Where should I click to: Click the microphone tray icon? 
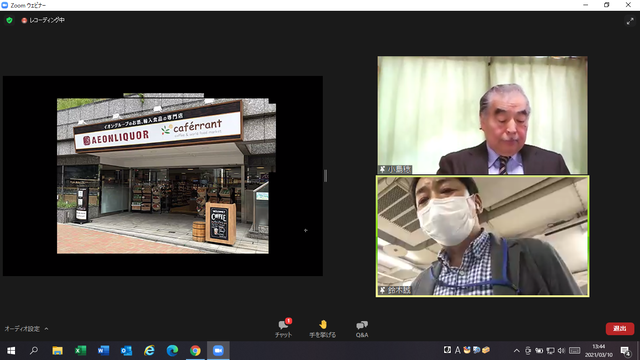pyautogui.click(x=528, y=351)
